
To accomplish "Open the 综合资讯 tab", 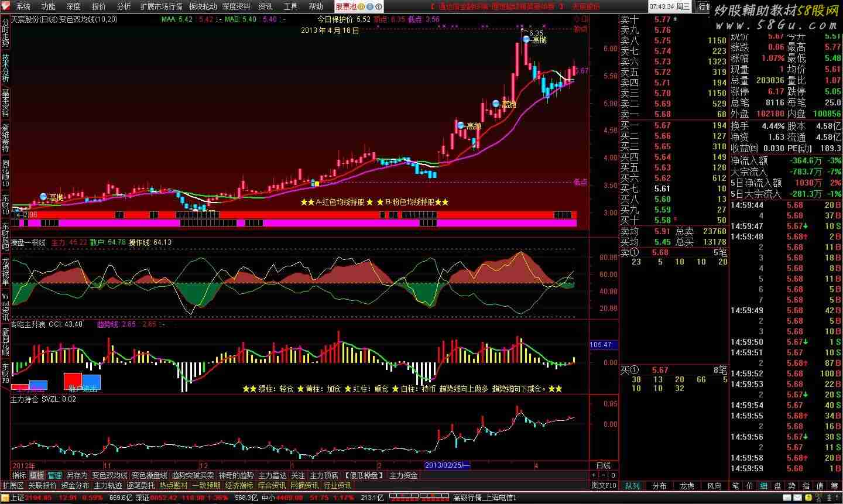I will (272, 485).
